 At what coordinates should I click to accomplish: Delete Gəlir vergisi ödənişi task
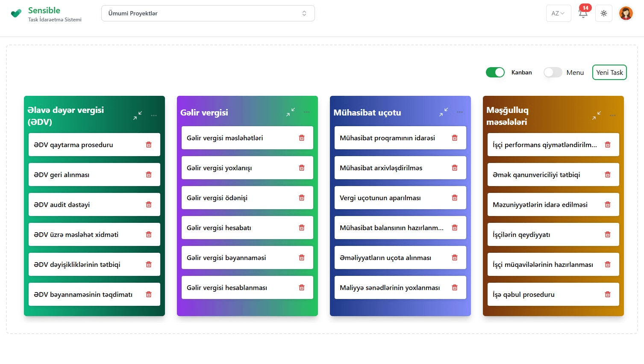click(302, 198)
